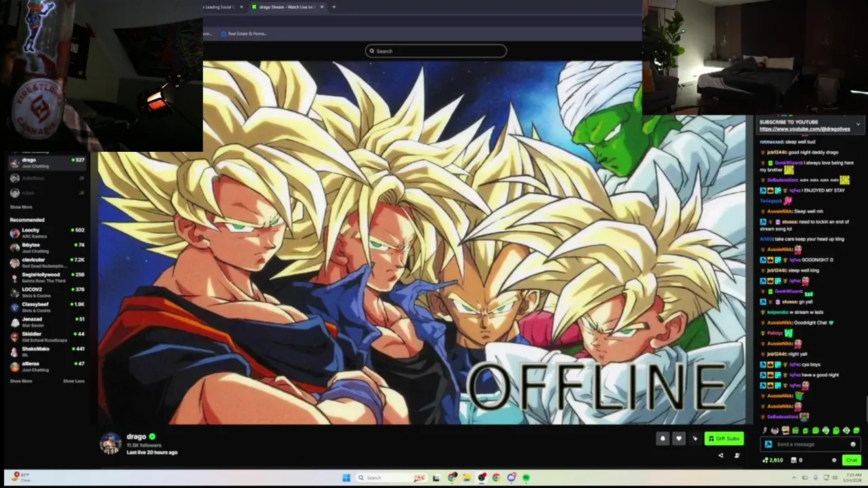
Task: Pick the last green emote in quick row
Action: [x=856, y=430]
